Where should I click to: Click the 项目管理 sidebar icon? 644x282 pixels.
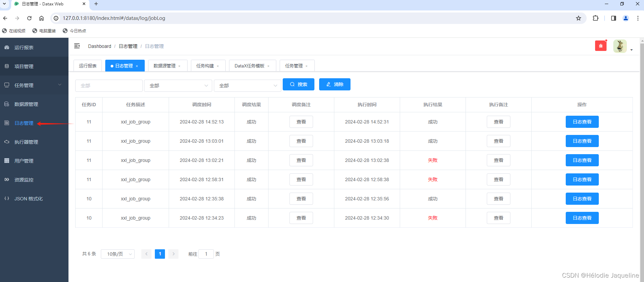pos(7,66)
